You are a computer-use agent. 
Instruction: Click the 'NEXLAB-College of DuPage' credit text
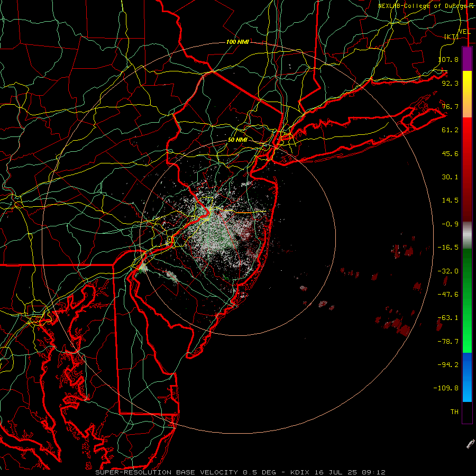422,6
